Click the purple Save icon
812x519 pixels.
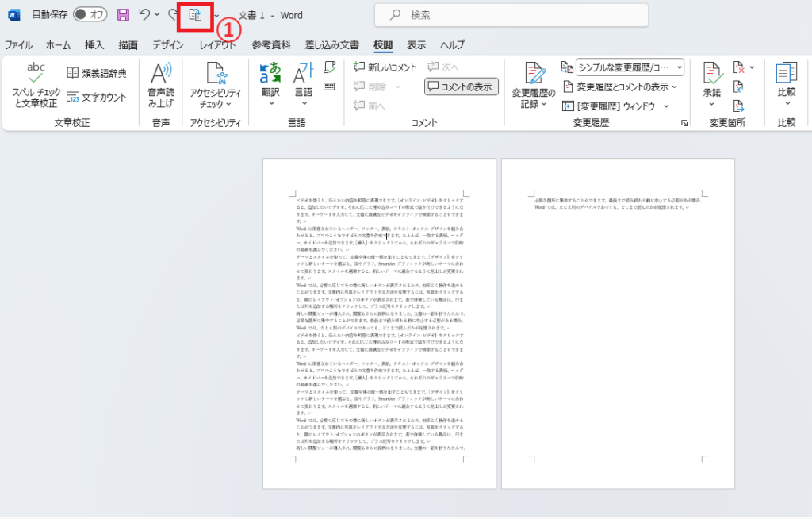123,14
